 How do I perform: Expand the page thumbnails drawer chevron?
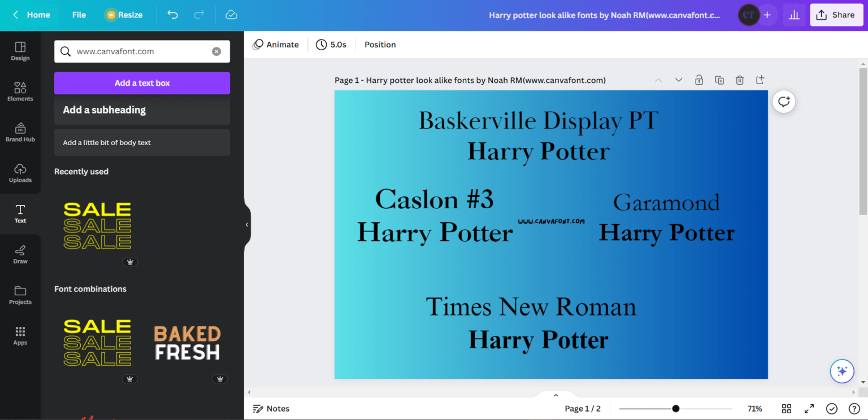[x=555, y=395]
